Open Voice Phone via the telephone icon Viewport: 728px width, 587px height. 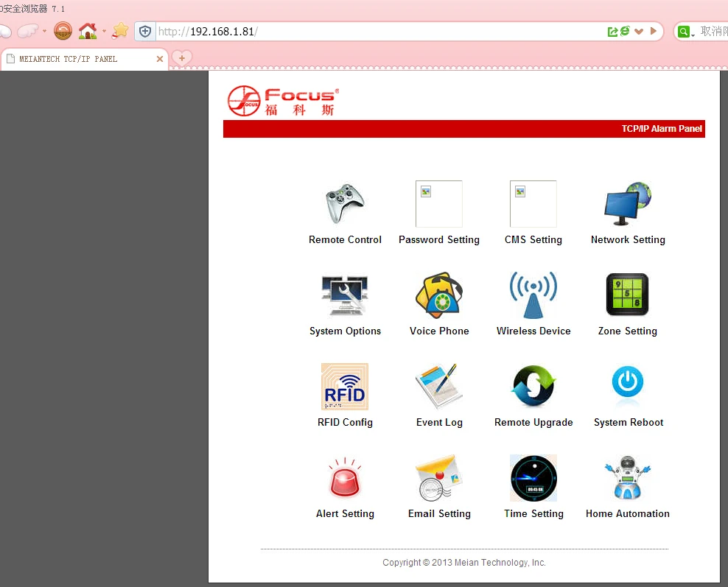point(438,295)
